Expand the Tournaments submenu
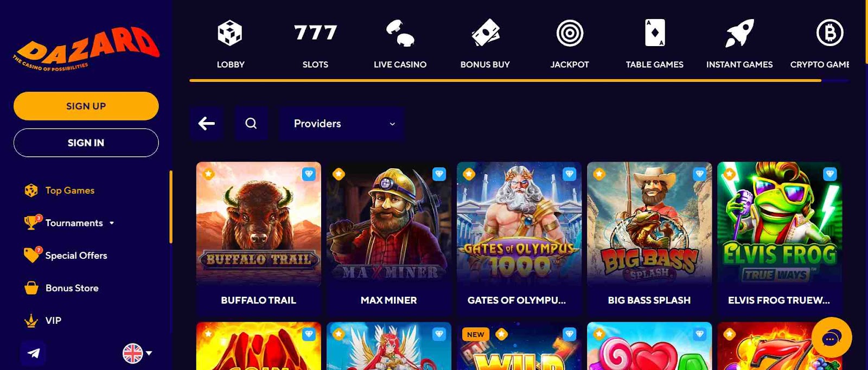The height and width of the screenshot is (370, 868). 112,223
